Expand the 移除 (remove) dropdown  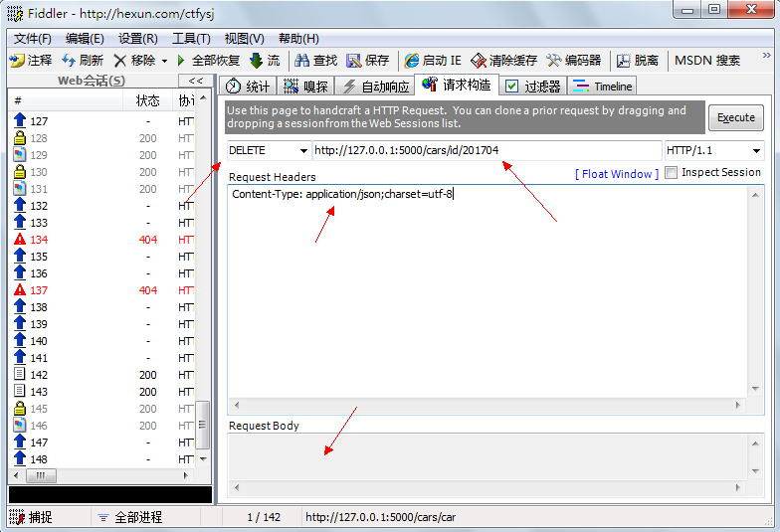click(164, 61)
